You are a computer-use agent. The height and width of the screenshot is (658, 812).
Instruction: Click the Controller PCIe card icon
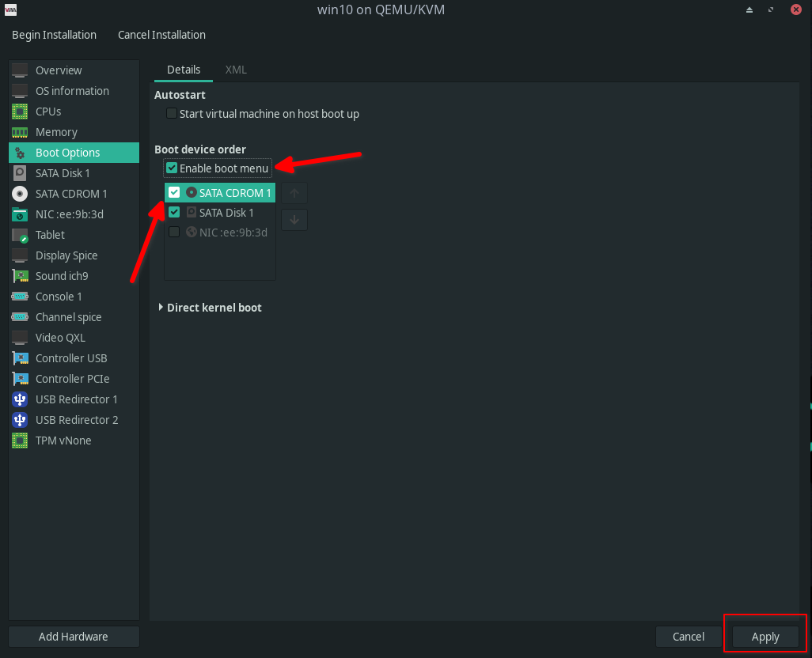[x=20, y=379]
